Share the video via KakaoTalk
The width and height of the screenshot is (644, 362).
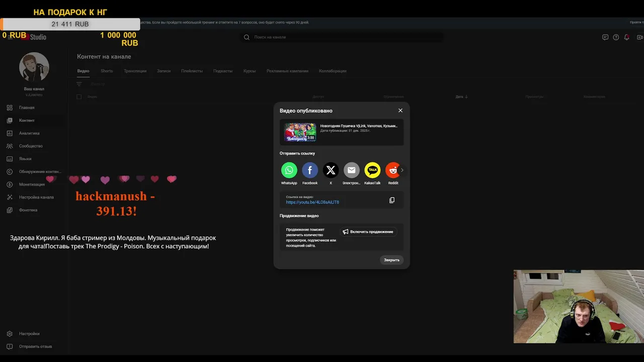click(x=372, y=170)
